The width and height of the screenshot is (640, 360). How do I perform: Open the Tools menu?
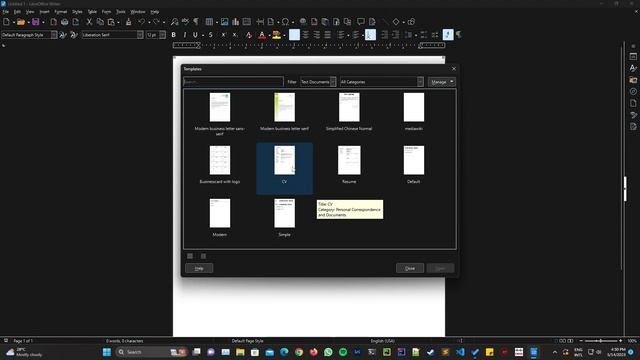[x=121, y=12]
